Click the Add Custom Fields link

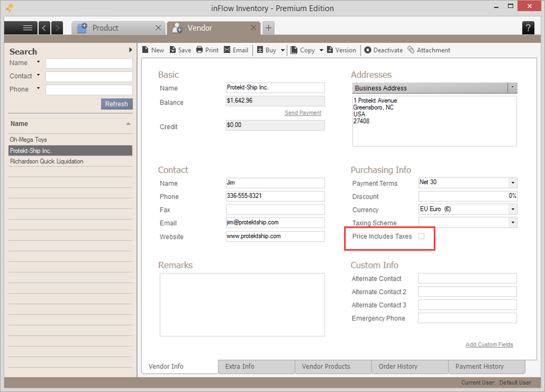coord(489,344)
